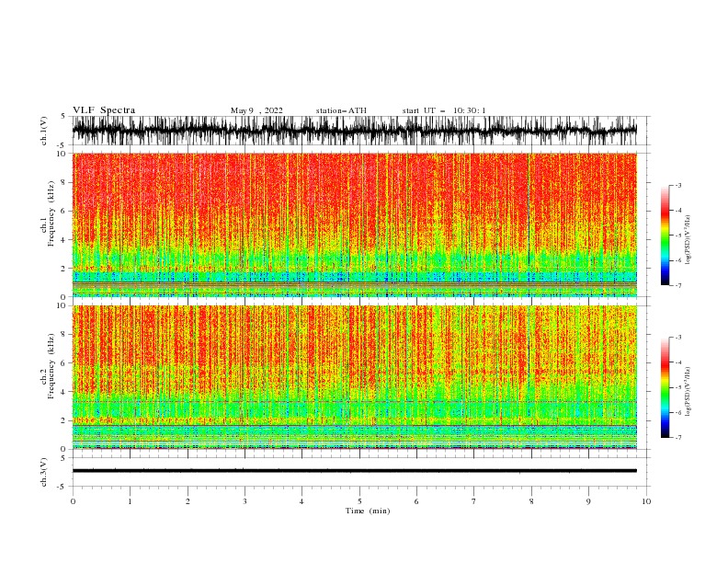Click time axis tick label "9"
This screenshot has height=563, width=728.
pos(588,501)
